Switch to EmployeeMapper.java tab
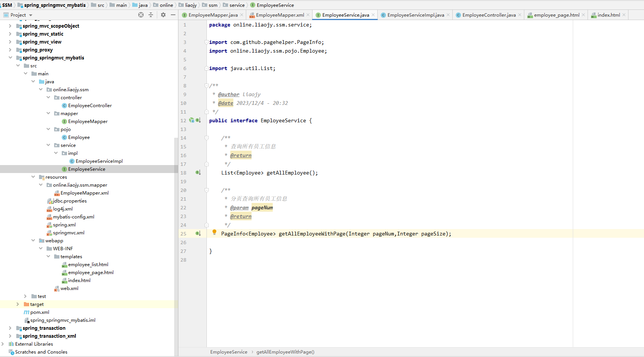Screen dimensions: 644x357 tap(213, 15)
